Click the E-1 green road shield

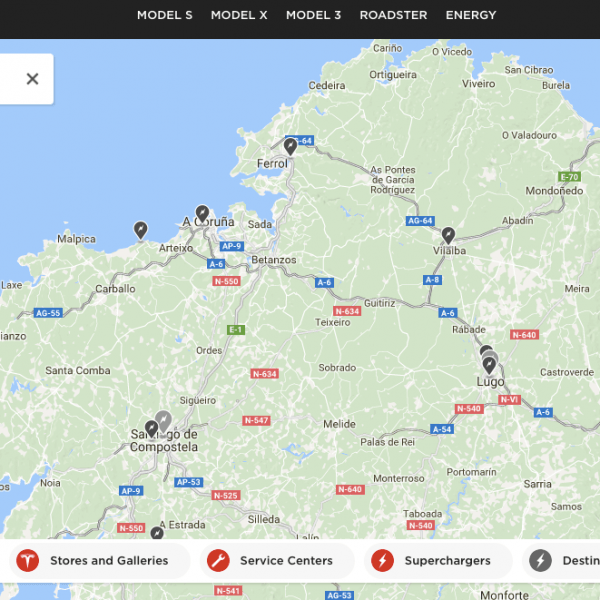[236, 330]
